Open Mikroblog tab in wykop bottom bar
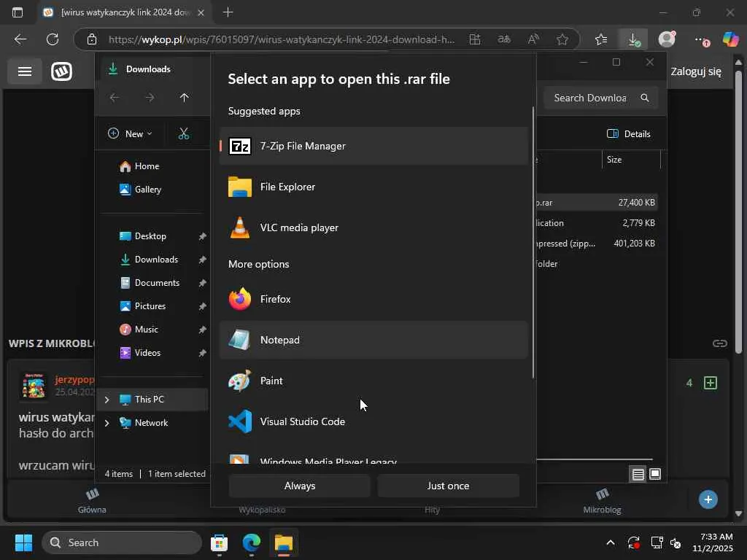747x560 pixels. 602,501
